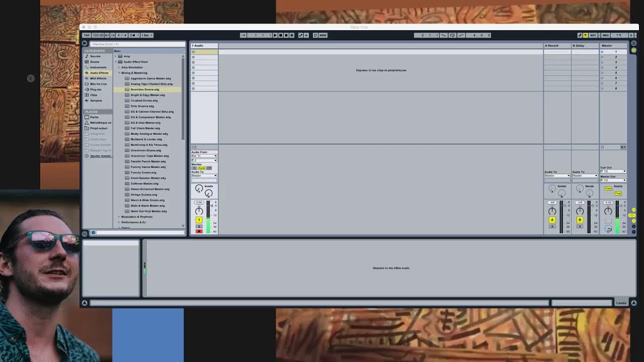Toggle the loop switch icon

tap(452, 35)
